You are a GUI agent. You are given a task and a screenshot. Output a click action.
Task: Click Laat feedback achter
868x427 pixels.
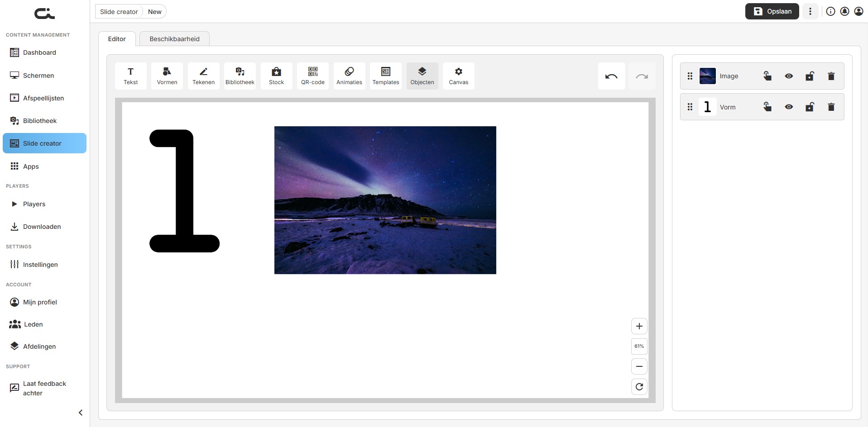click(x=44, y=388)
